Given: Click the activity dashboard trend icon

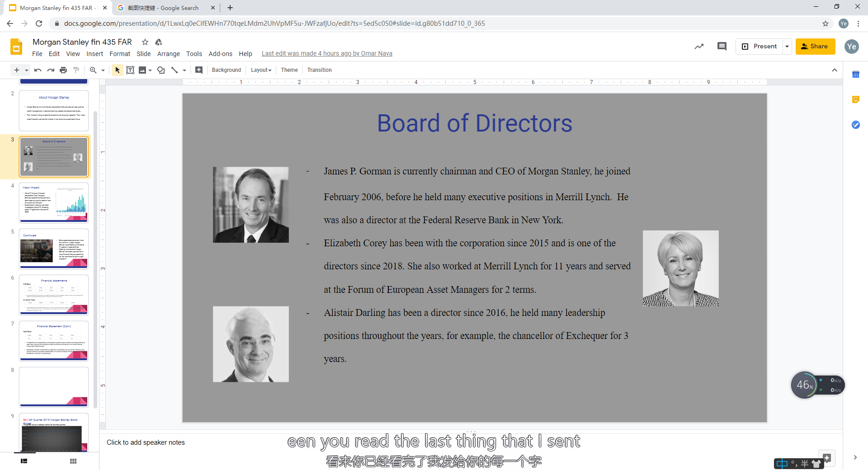Looking at the screenshot, I should click(699, 47).
